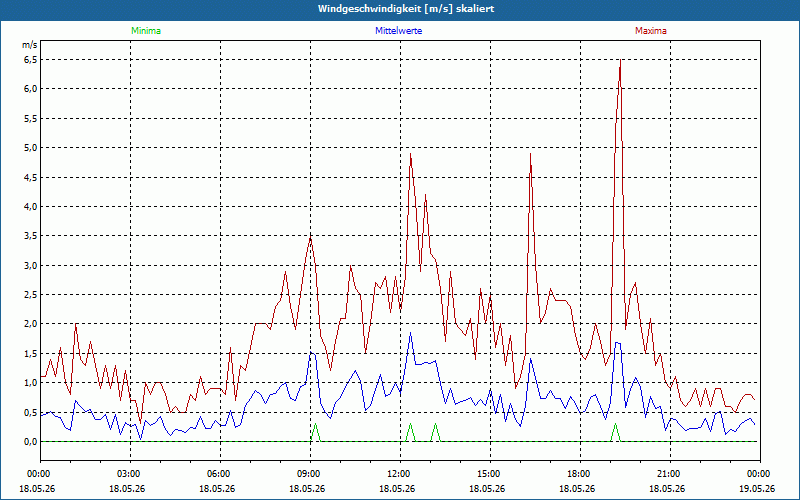The image size is (800, 500).
Task: Click the 6,5 y-axis value label
Action: tap(31, 60)
